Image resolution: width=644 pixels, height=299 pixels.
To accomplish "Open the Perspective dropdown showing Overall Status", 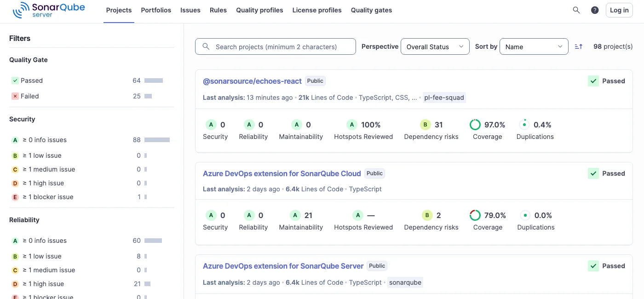I will tap(435, 46).
